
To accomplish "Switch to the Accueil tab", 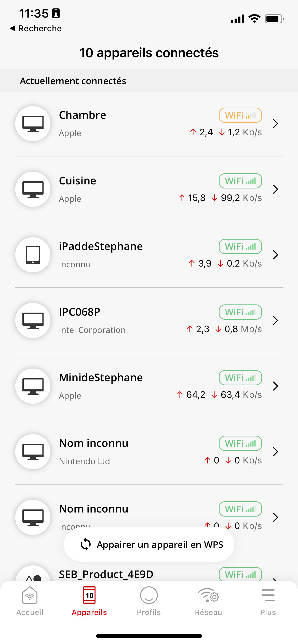I will click(30, 601).
